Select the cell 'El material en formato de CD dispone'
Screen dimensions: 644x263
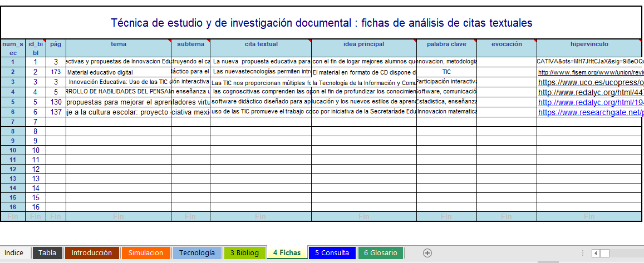(364, 72)
